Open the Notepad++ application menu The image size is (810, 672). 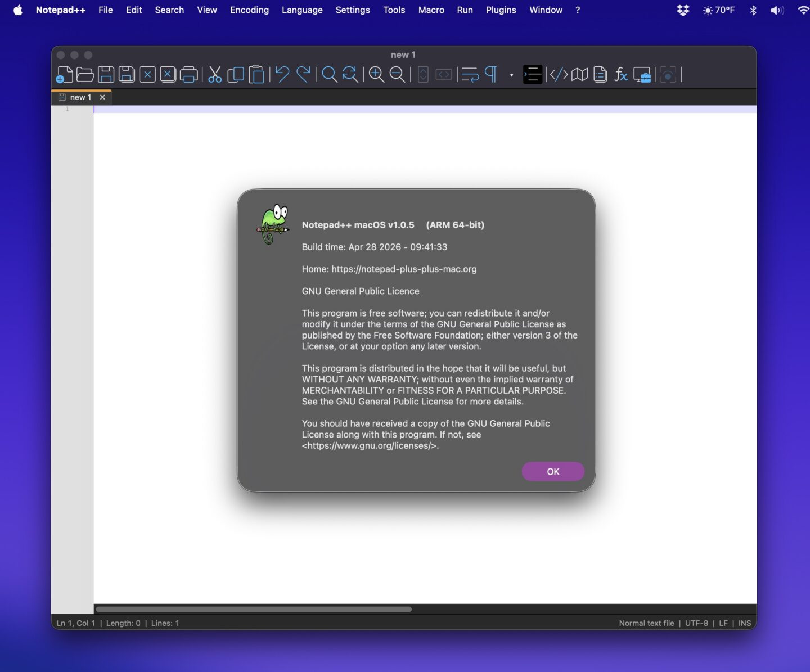61,10
